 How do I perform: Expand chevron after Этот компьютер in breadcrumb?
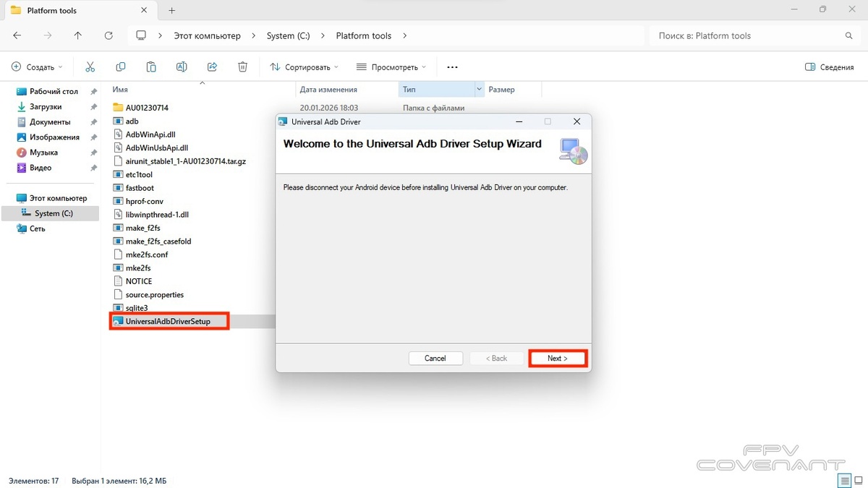(x=254, y=35)
